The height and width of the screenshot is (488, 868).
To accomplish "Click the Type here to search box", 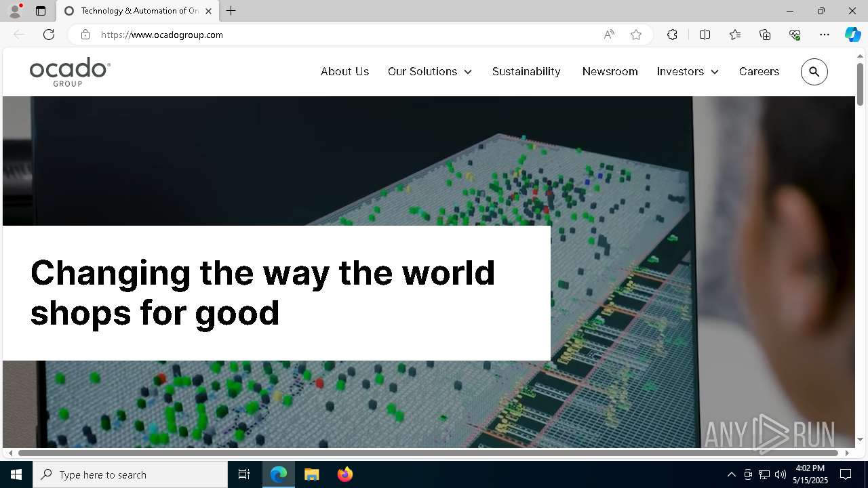I will [130, 474].
